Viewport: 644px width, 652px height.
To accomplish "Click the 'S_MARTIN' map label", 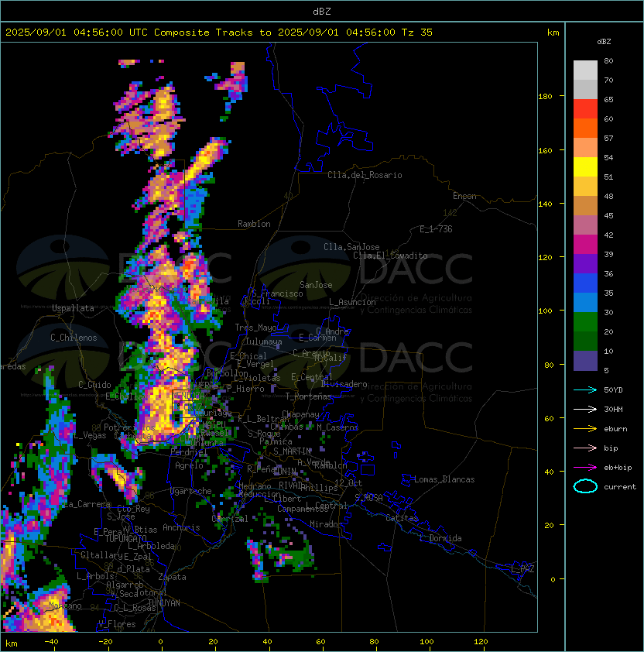I will pyautogui.click(x=293, y=451).
